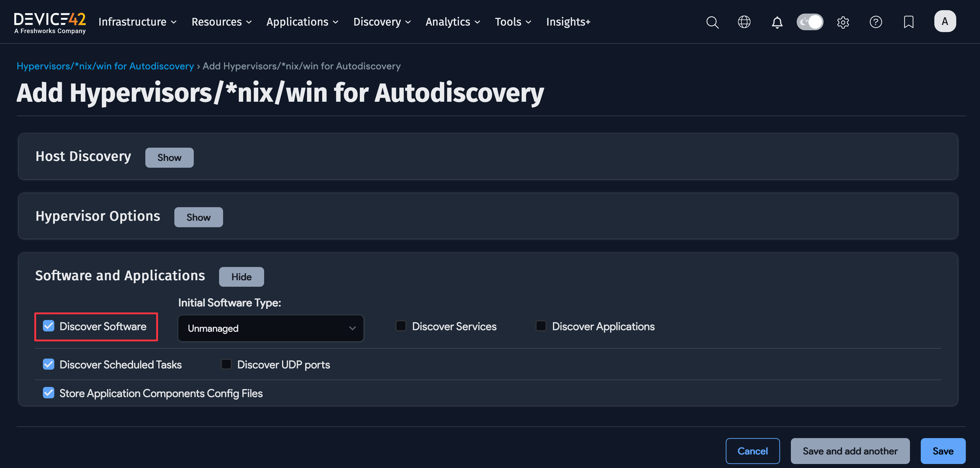This screenshot has height=468, width=980.
Task: Enable the Discover Services checkbox
Action: pyautogui.click(x=401, y=326)
